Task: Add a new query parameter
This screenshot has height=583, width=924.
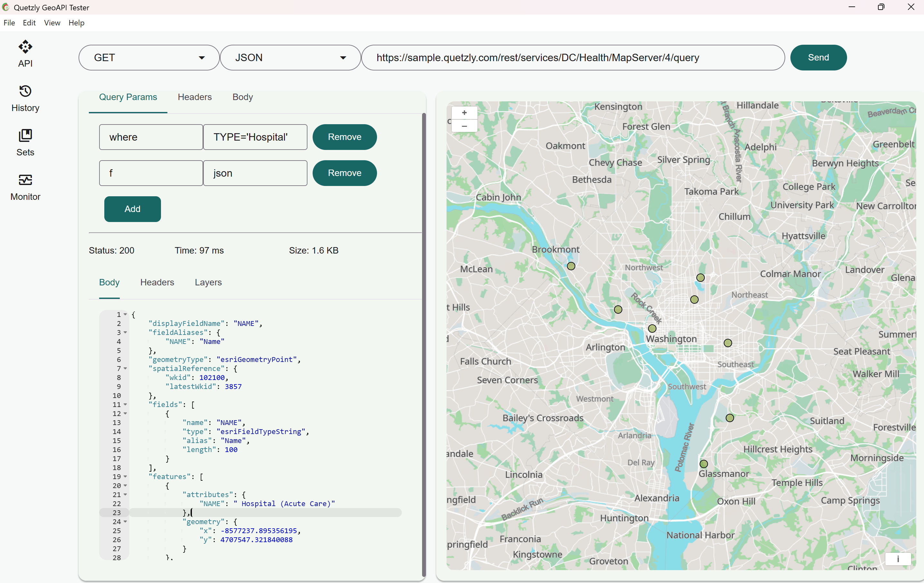Action: pos(132,209)
